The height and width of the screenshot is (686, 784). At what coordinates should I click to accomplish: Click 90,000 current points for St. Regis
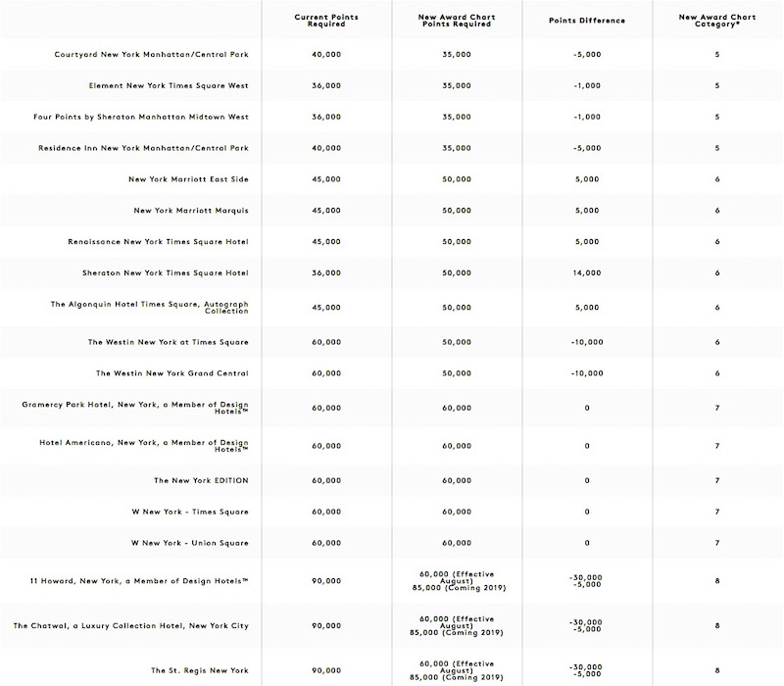[x=326, y=670]
